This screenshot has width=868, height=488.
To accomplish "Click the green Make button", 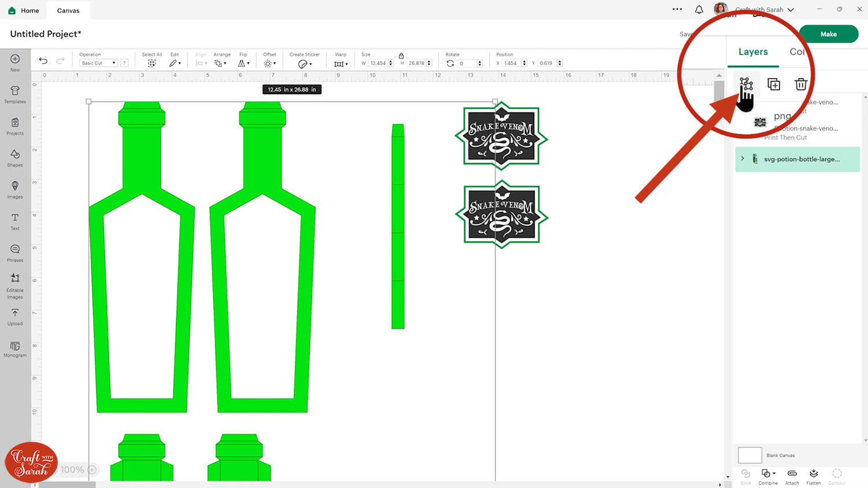I will coord(828,34).
